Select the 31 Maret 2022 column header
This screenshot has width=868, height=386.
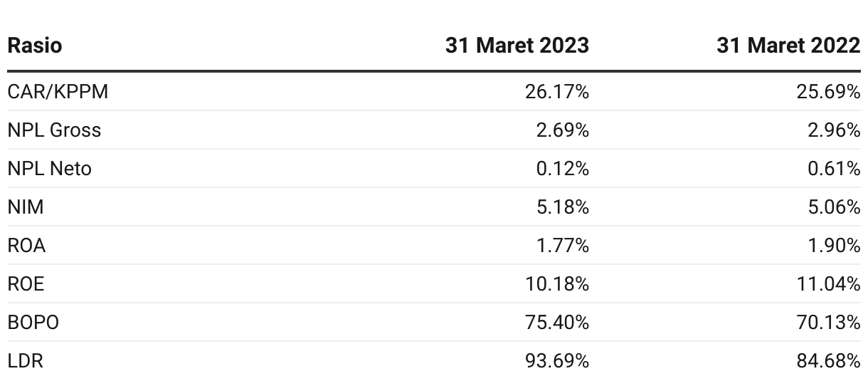788,46
